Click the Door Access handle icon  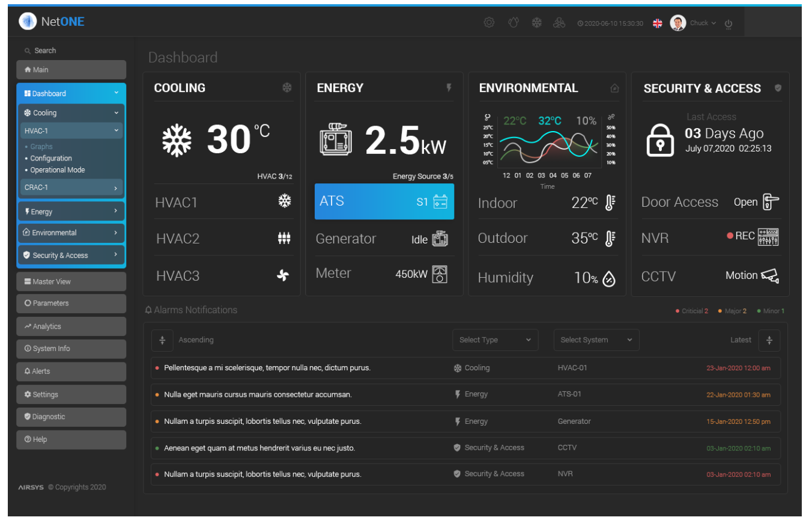coord(771,202)
